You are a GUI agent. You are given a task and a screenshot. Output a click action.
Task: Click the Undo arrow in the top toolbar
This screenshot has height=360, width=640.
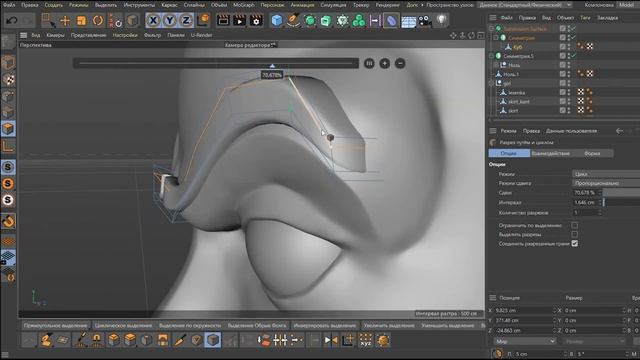click(11, 20)
